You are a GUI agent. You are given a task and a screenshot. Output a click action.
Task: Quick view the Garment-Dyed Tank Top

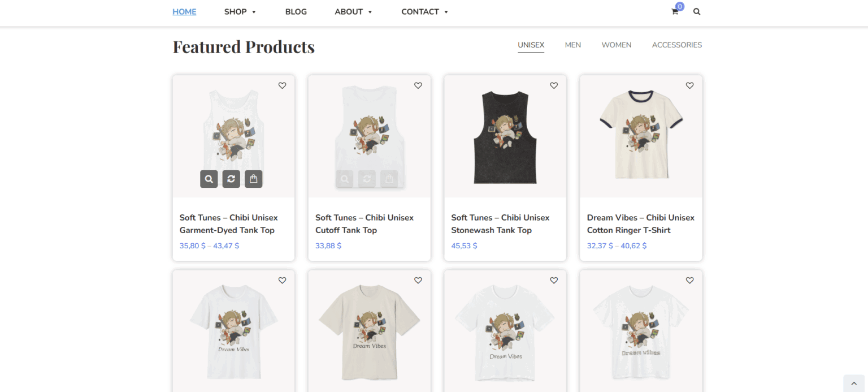[x=209, y=179]
